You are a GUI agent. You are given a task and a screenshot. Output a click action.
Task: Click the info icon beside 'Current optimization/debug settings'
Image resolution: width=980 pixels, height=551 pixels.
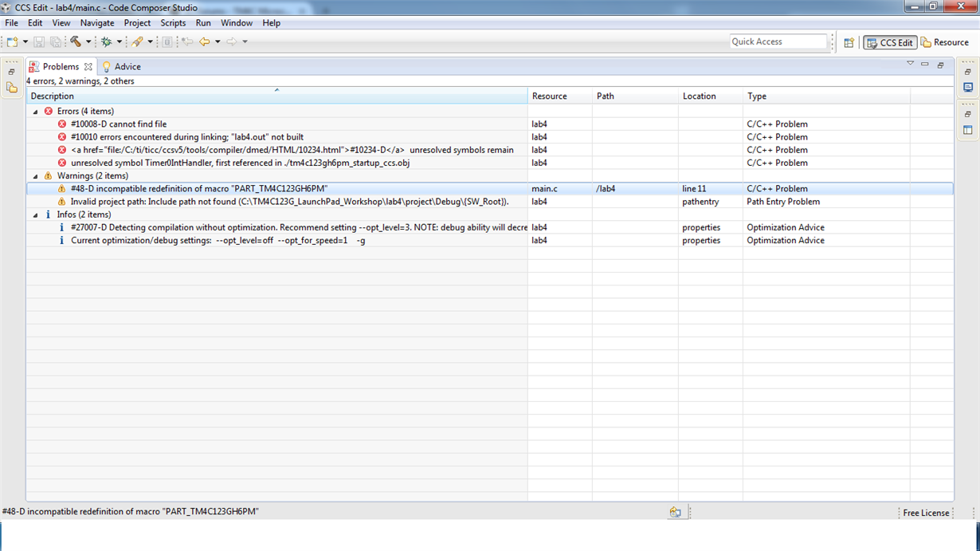(62, 240)
